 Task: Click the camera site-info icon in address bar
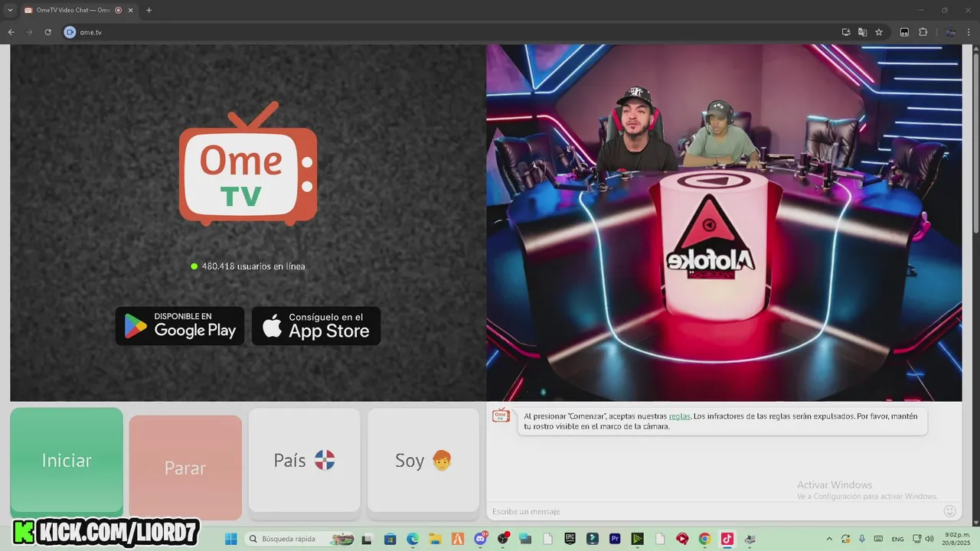pos(70,32)
